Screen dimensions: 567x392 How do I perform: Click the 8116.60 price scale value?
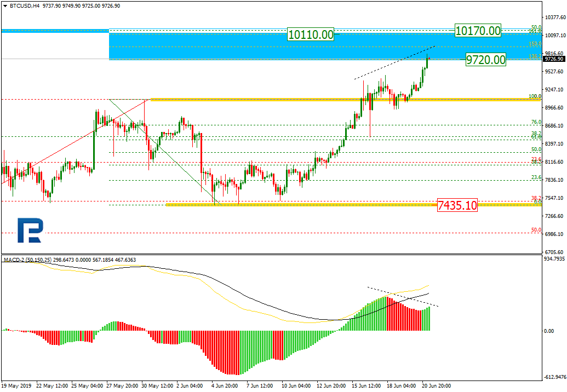coord(555,162)
